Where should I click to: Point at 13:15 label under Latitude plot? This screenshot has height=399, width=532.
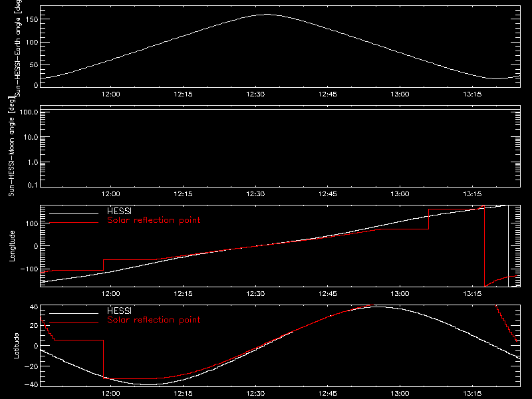tap(472, 393)
